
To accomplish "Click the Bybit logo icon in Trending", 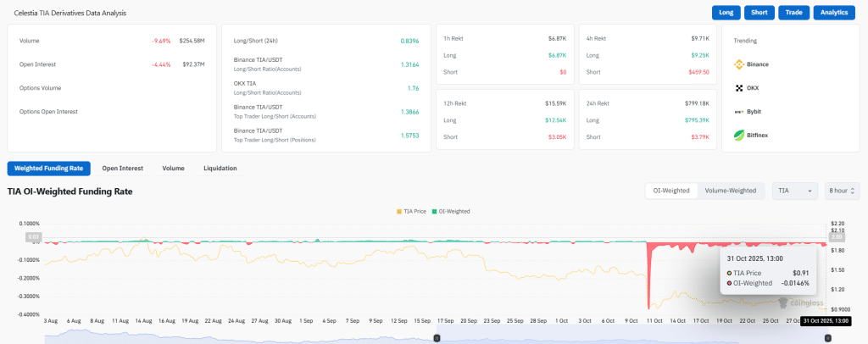I will click(x=738, y=112).
